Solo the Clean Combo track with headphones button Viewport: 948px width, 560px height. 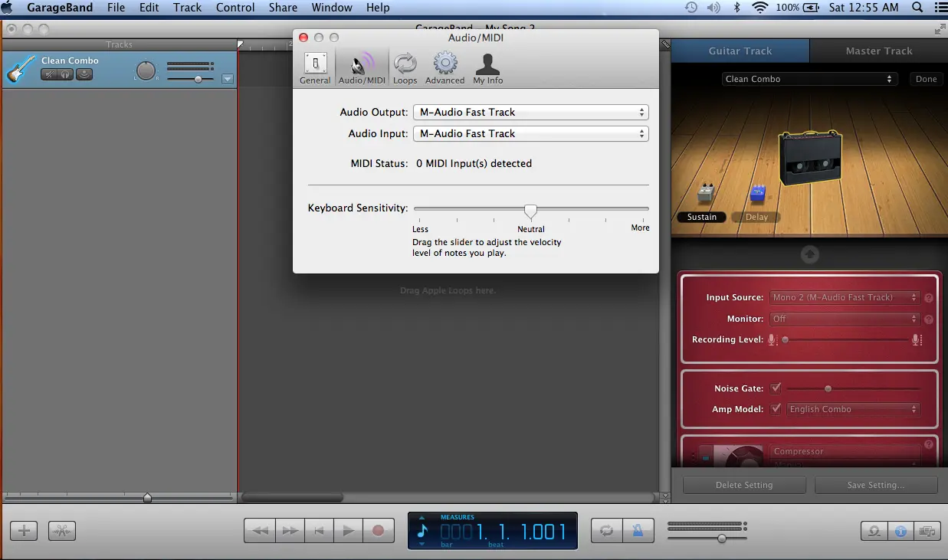[67, 74]
